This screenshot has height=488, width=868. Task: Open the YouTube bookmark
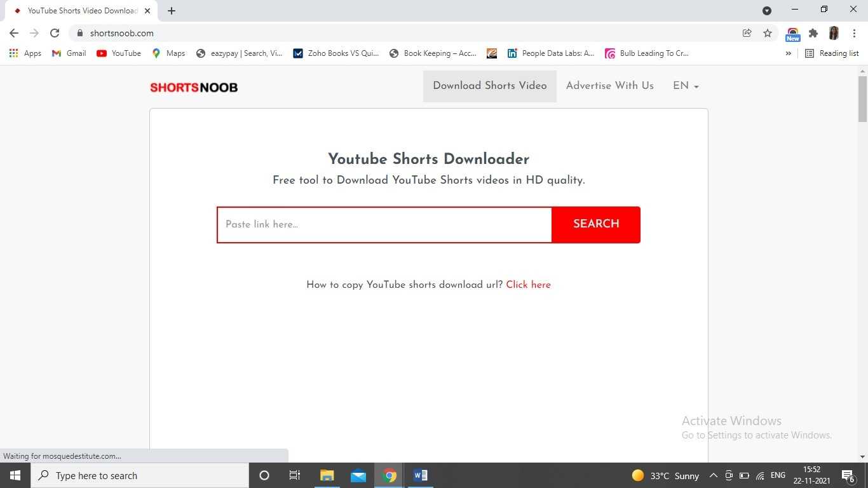(x=119, y=53)
